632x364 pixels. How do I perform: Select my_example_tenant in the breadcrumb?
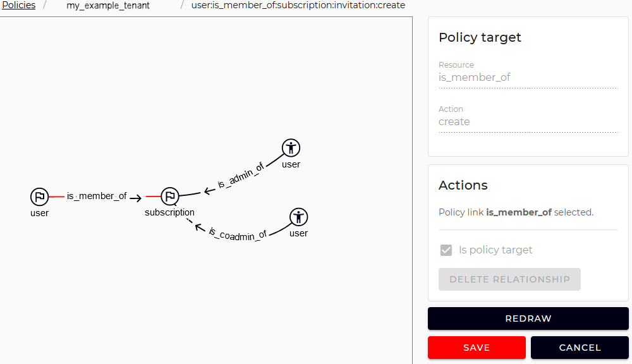[x=107, y=5]
